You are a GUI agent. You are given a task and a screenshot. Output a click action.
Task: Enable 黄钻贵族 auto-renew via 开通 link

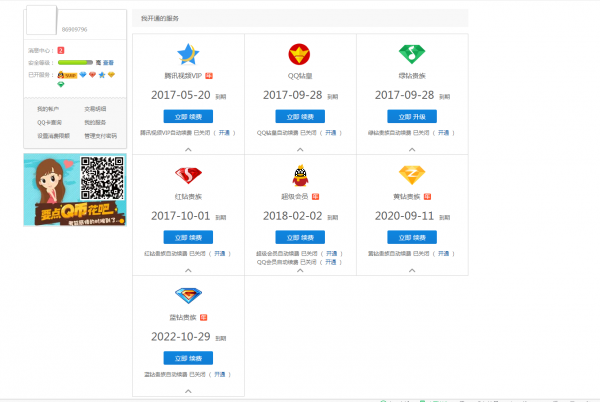click(443, 254)
